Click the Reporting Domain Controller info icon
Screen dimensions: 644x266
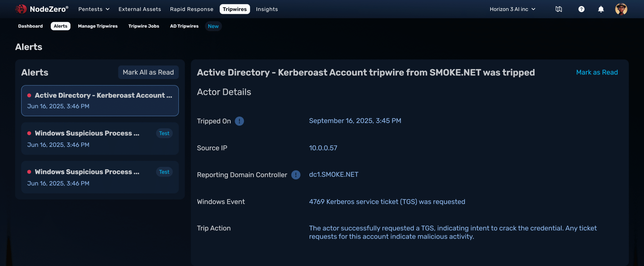point(295,175)
